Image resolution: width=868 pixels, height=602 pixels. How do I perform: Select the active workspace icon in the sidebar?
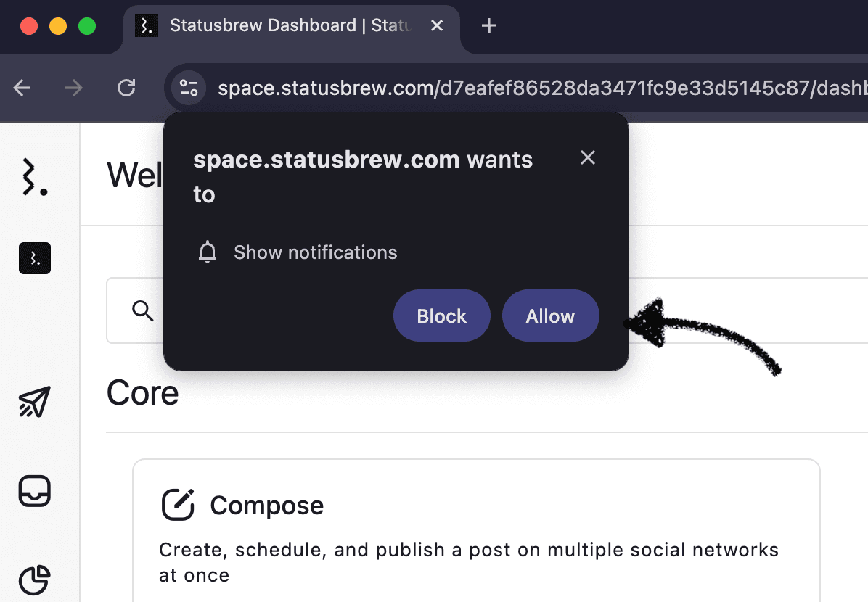point(34,258)
